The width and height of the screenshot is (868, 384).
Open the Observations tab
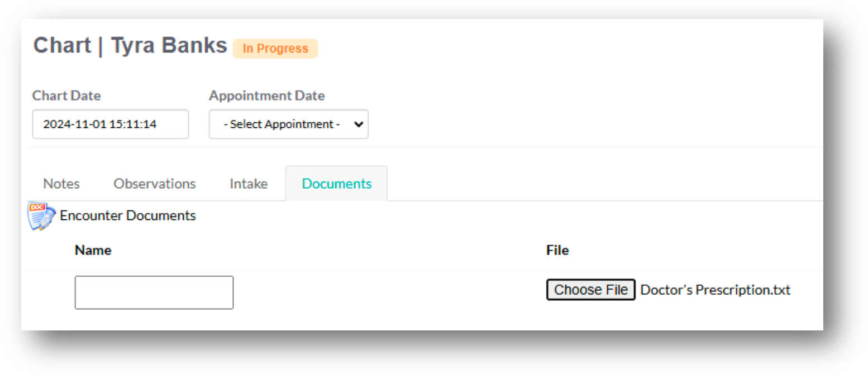[155, 184]
